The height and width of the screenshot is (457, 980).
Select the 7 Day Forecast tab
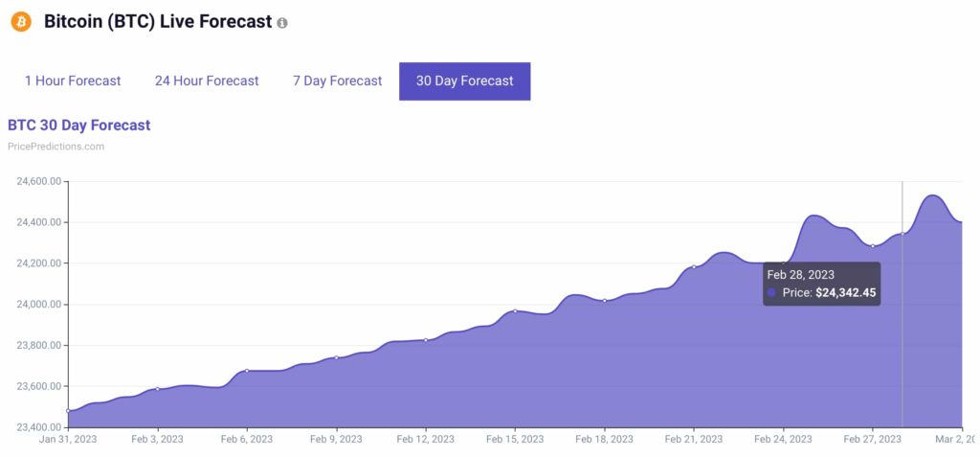coord(338,80)
